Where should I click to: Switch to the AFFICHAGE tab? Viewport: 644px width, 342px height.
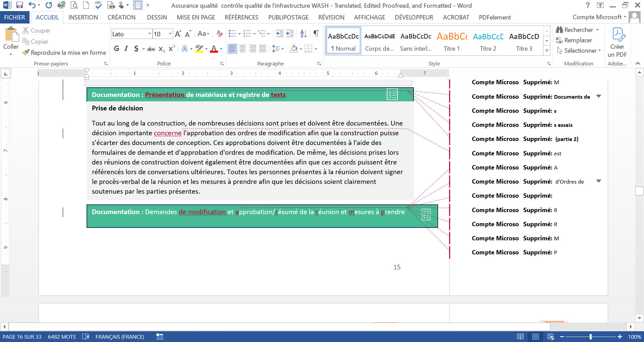(370, 17)
